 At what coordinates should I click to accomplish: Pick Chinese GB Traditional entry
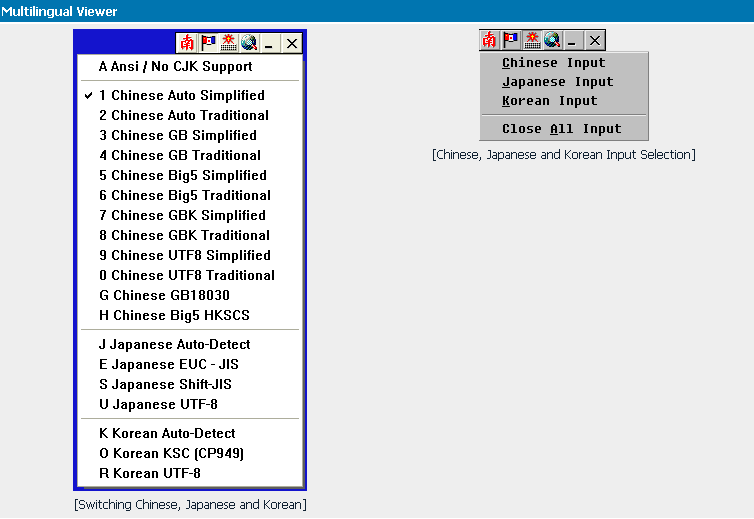tap(190, 155)
